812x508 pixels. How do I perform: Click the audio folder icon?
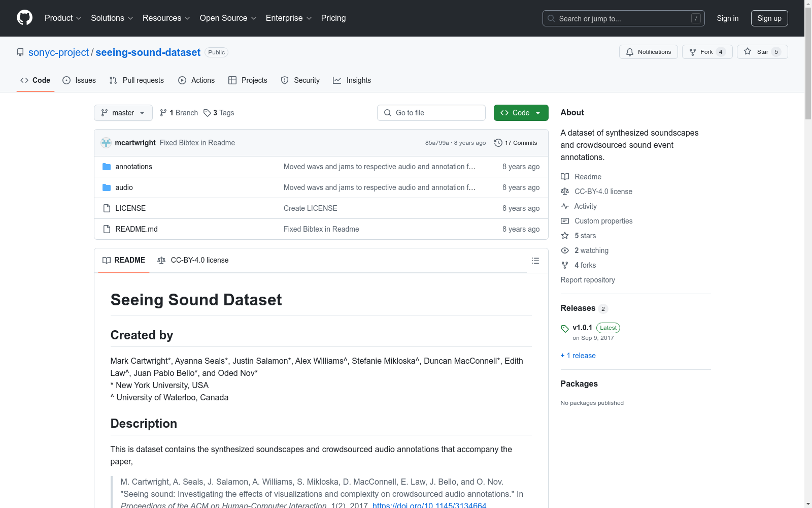pos(107,187)
